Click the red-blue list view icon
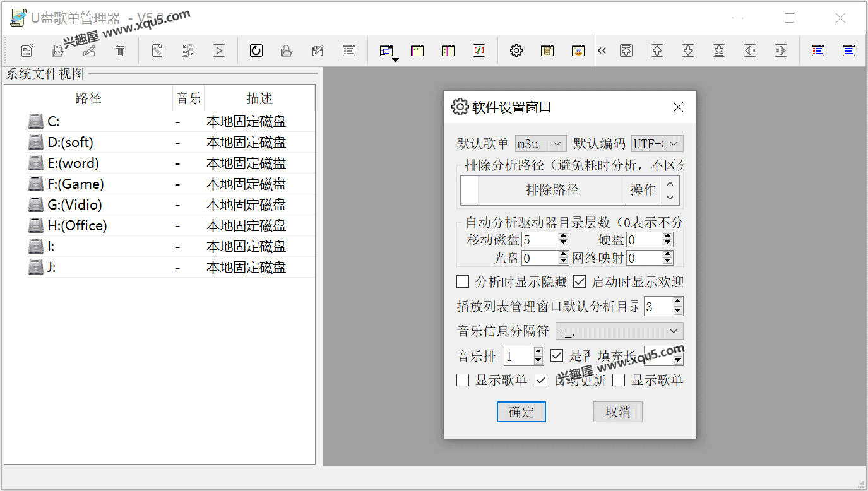868x491 pixels. 818,51
